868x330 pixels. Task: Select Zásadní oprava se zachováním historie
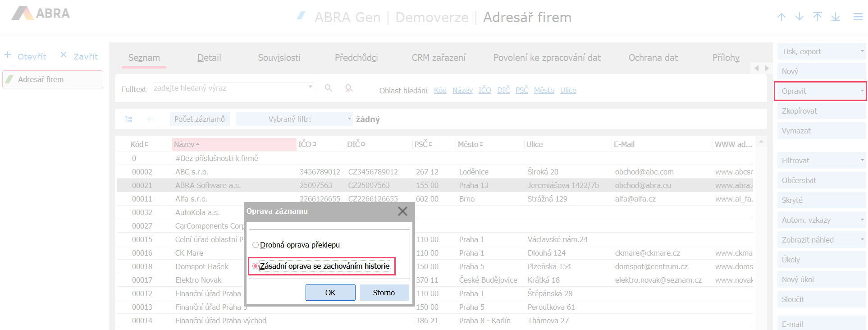(x=256, y=266)
